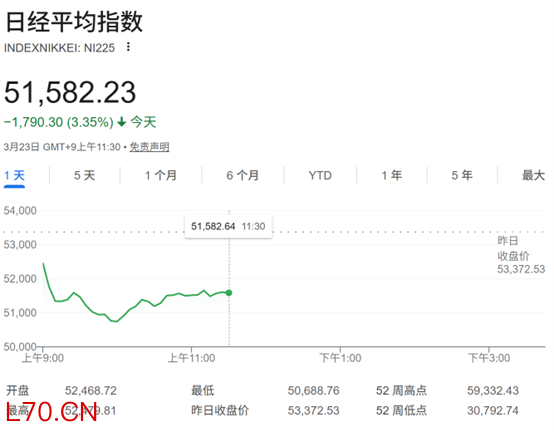The height and width of the screenshot is (432, 554).
Task: Switch to the 1 个月 tab
Action: [161, 175]
